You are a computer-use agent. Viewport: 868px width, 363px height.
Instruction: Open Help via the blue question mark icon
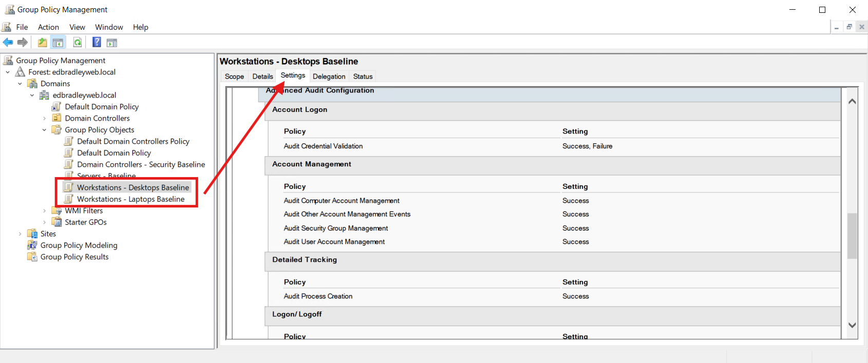pos(97,42)
